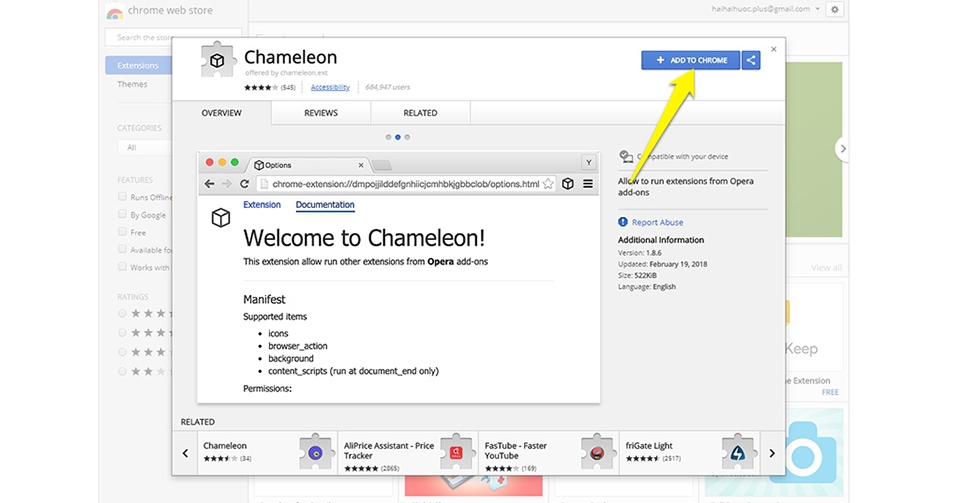
Task: Click the green maximize dot of the preview window
Action: click(234, 162)
